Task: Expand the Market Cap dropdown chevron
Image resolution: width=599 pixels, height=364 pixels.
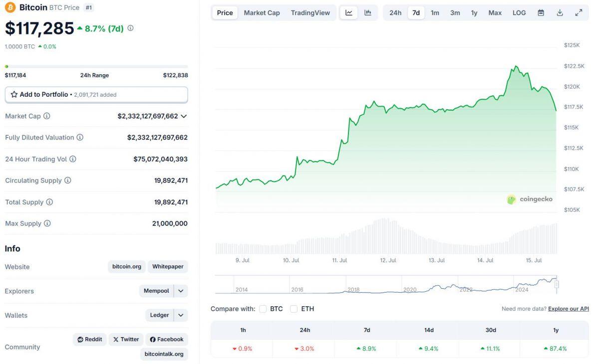Action: click(184, 116)
